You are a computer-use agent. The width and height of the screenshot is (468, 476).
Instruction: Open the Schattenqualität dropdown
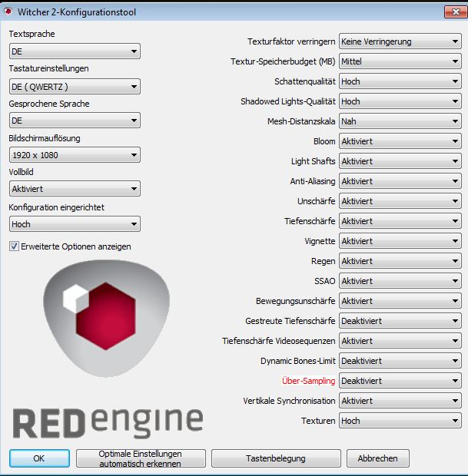(x=400, y=81)
